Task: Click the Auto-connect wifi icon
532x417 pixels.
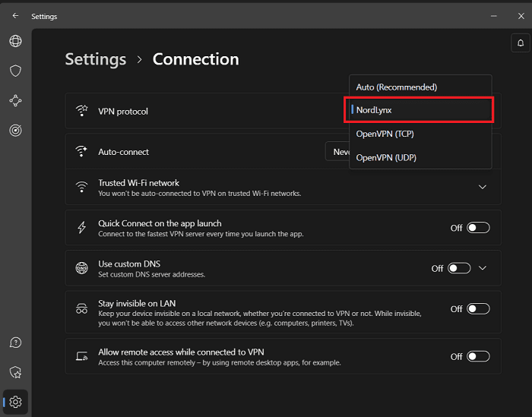Action: pyautogui.click(x=81, y=151)
